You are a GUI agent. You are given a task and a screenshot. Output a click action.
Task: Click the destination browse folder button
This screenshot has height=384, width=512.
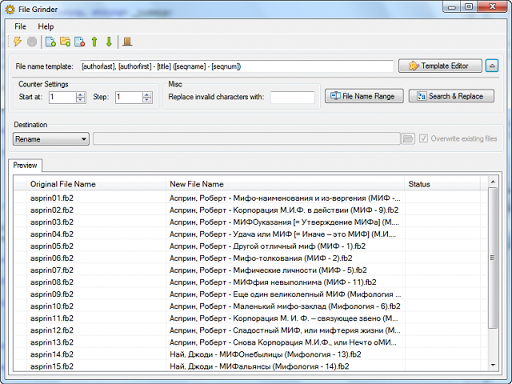[x=408, y=139]
